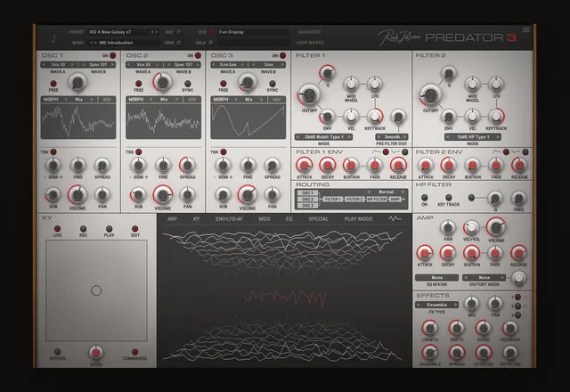Viewport: 570px width, 392px height.
Task: Open distort mode None selector
Action: click(x=484, y=277)
